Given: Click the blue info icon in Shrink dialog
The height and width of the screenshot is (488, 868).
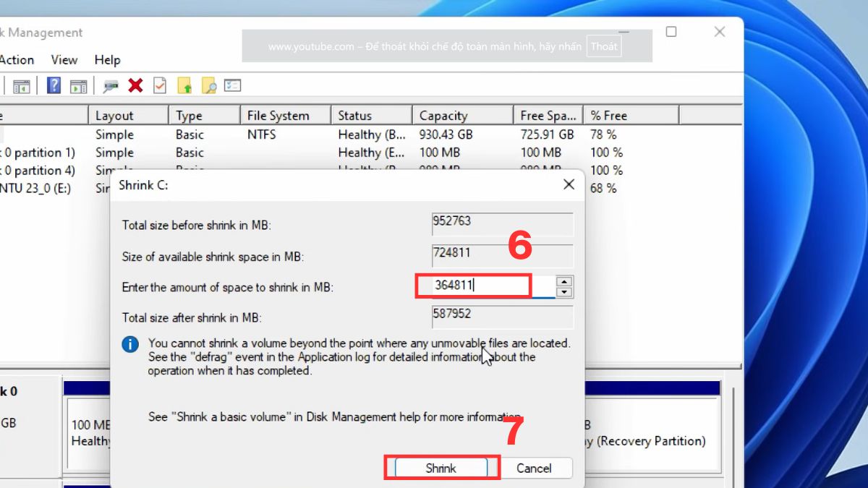Looking at the screenshot, I should [x=130, y=345].
